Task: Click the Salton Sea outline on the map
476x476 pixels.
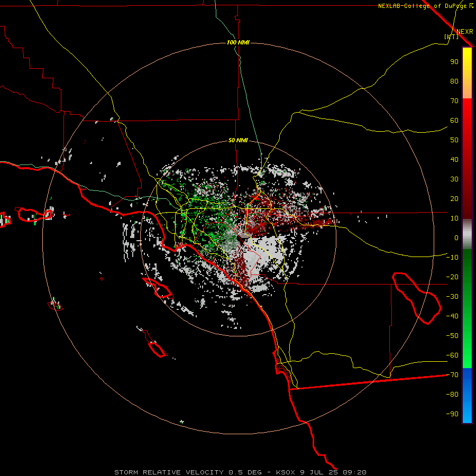Action: pyautogui.click(x=417, y=298)
